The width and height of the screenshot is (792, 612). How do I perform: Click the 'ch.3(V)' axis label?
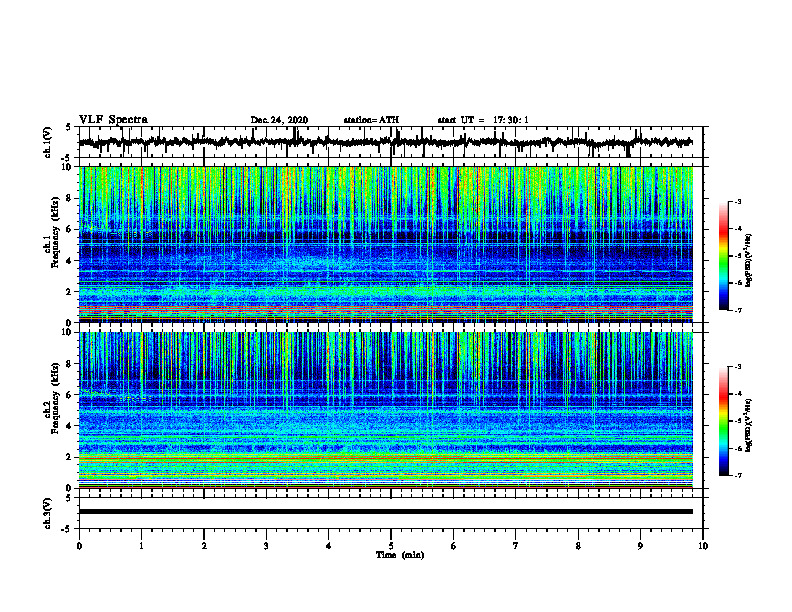click(48, 513)
